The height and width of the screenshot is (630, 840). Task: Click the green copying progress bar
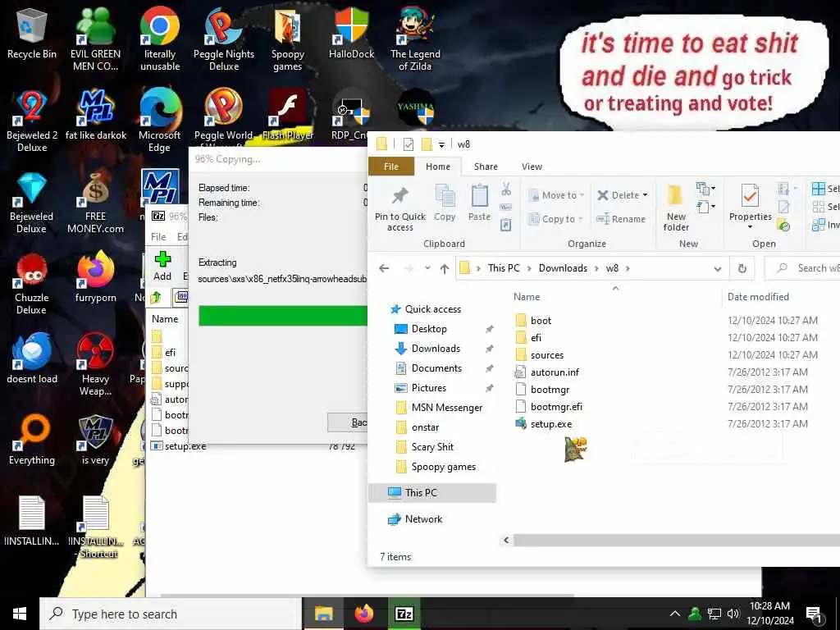(x=283, y=316)
